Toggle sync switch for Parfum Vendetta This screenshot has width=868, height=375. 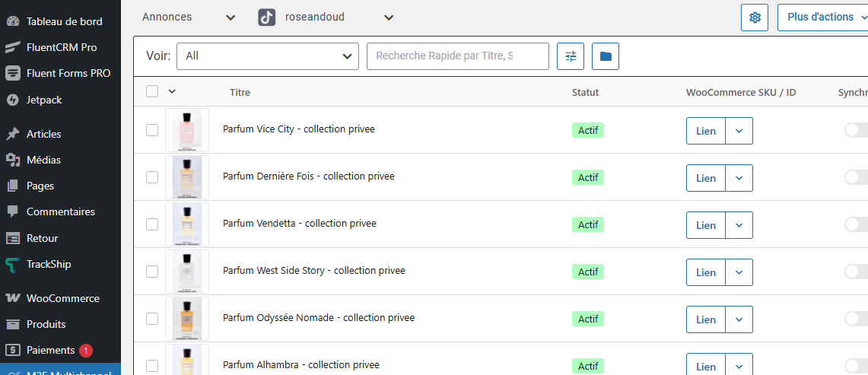(x=857, y=224)
